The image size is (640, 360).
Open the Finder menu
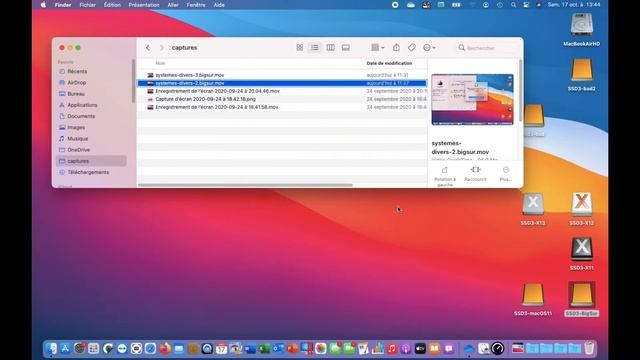point(63,5)
